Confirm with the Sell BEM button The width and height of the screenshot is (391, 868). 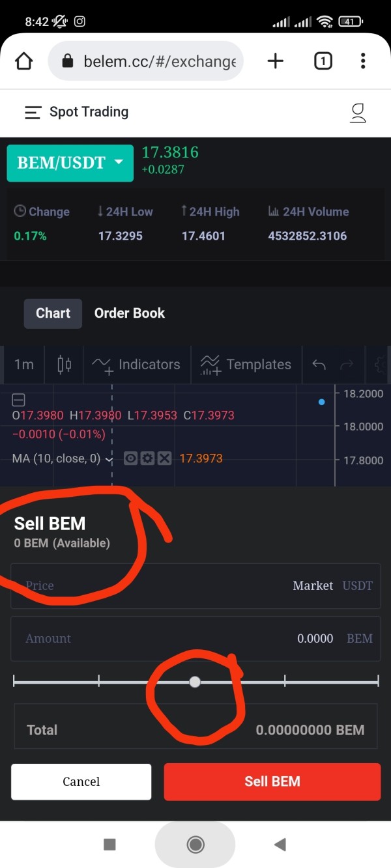(x=272, y=781)
